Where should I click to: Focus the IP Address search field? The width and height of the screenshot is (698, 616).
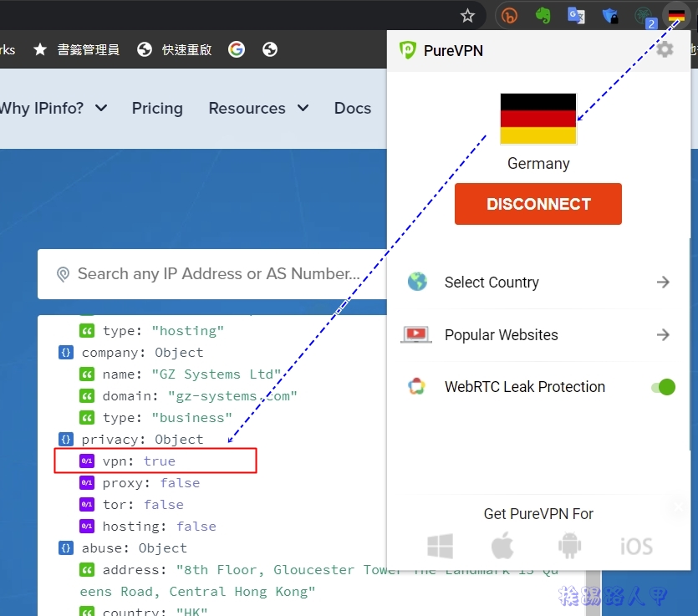212,274
